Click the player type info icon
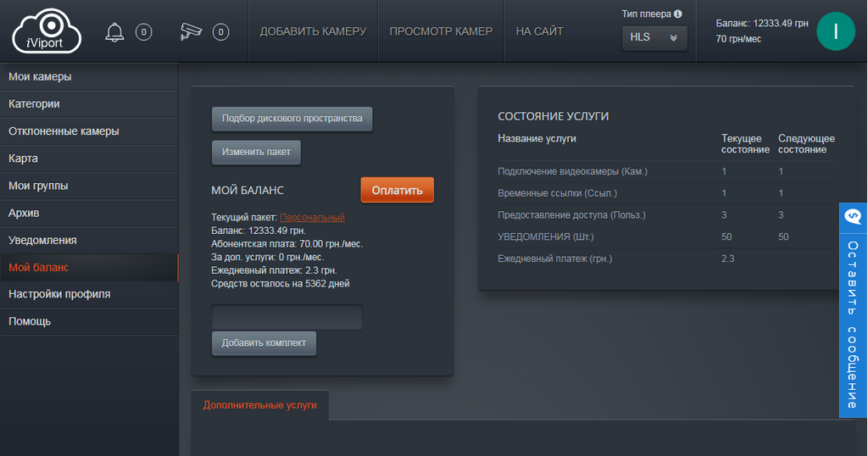 pyautogui.click(x=677, y=14)
